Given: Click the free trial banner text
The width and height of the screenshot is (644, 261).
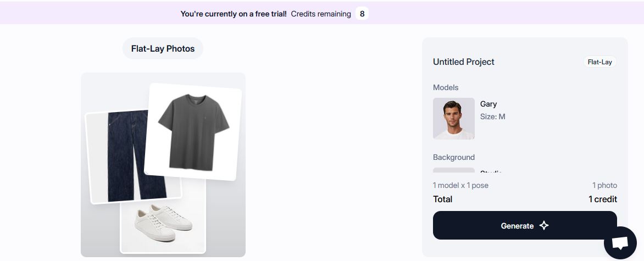Looking at the screenshot, I should tap(234, 14).
